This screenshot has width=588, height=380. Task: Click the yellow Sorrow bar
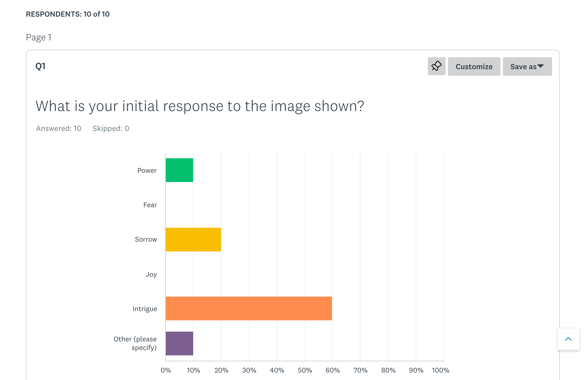(x=193, y=240)
